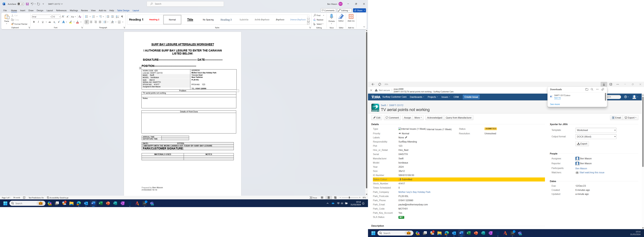Open the Mother Ivey's Bay Holiday Park link
This screenshot has height=237, width=644.
pos(414,192)
